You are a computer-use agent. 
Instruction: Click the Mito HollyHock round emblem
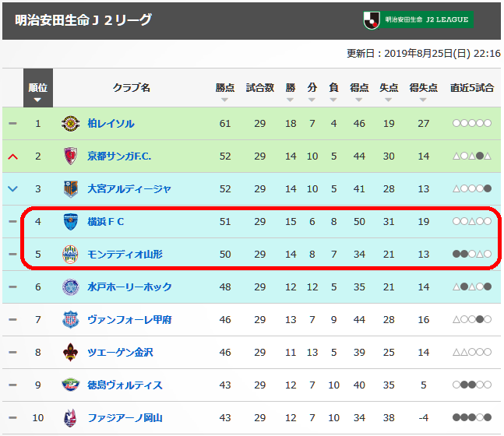coord(70,287)
